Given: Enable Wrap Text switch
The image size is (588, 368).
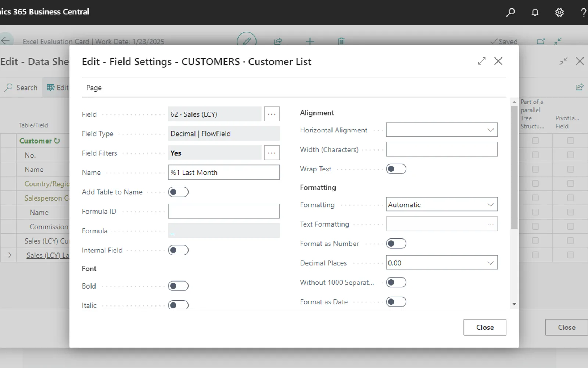Looking at the screenshot, I should point(396,169).
